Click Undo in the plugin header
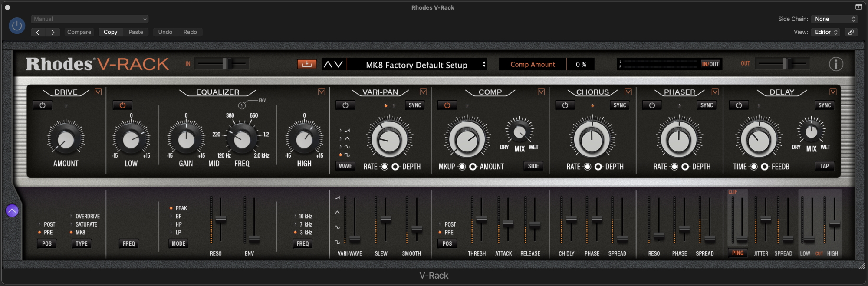The height and width of the screenshot is (286, 868). (165, 32)
